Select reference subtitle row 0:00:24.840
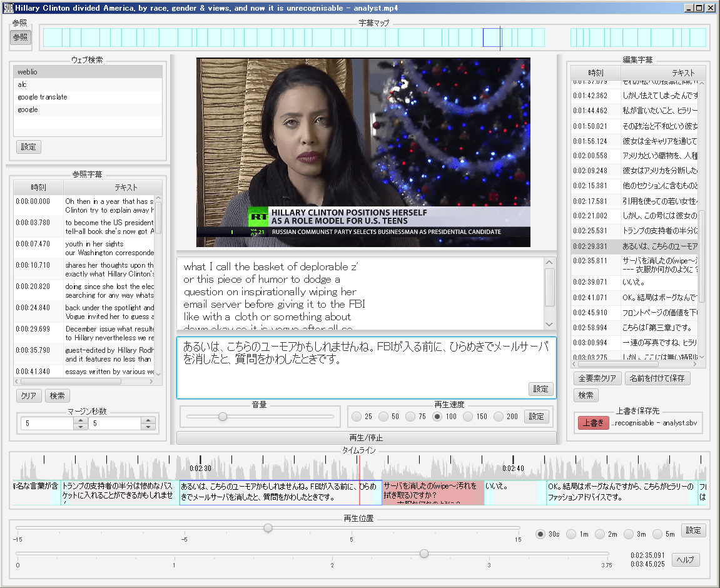The image size is (720, 588). pos(85,312)
